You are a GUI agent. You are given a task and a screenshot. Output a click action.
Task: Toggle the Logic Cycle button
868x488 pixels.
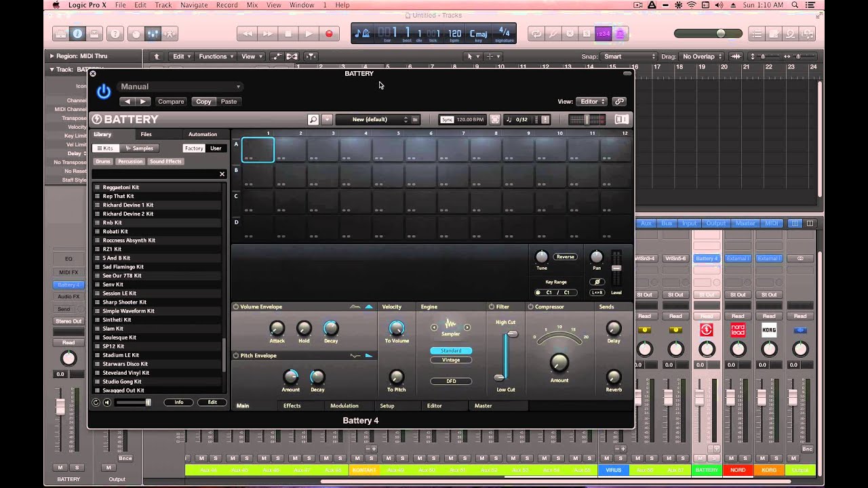537,34
